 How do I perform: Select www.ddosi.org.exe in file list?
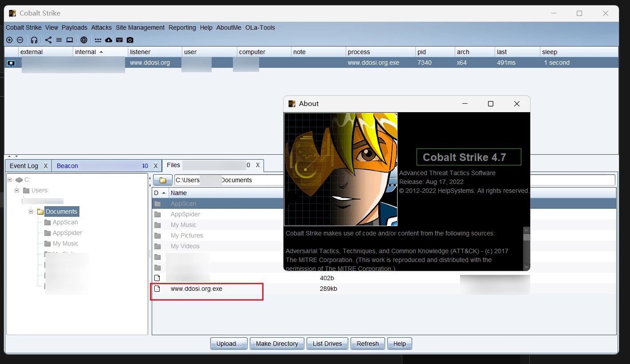click(x=197, y=289)
